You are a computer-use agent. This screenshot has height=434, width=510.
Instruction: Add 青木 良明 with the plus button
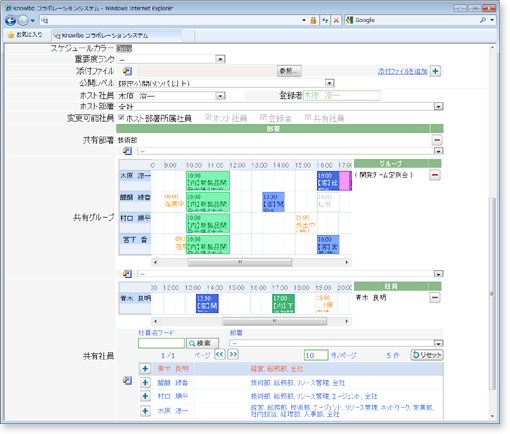coord(145,369)
